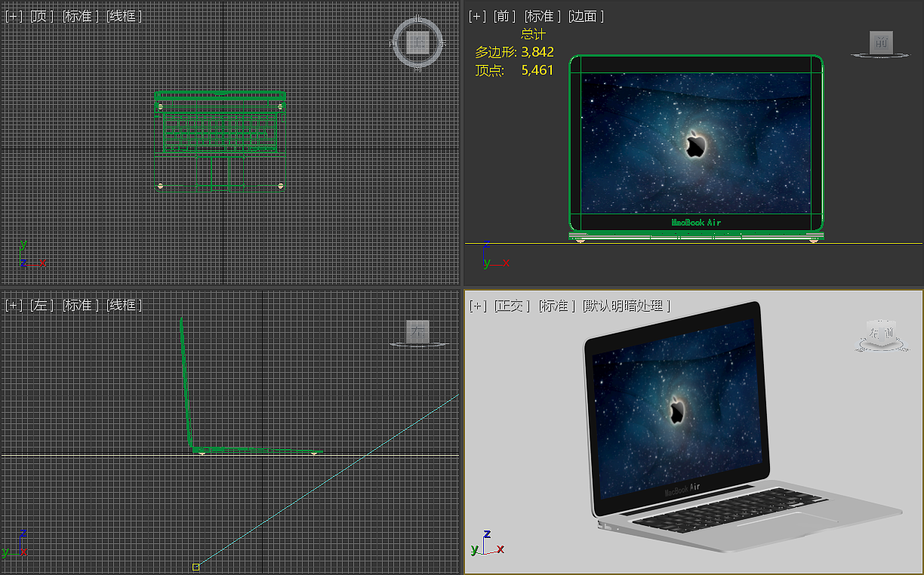This screenshot has width=924, height=575.
Task: Open the [+] menu of the 左 viewport
Action: tap(14, 305)
